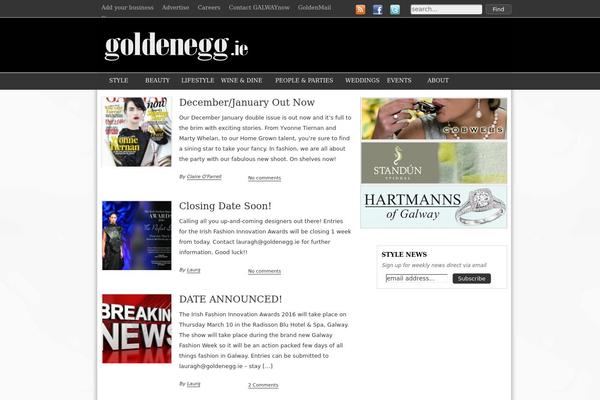Go to PEOPLE & PARTIES

coord(304,80)
